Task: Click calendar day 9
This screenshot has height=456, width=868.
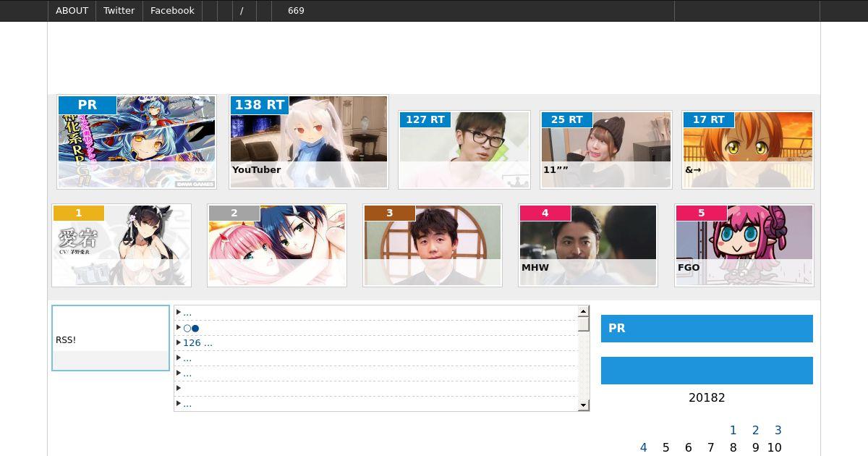Action: (755, 447)
